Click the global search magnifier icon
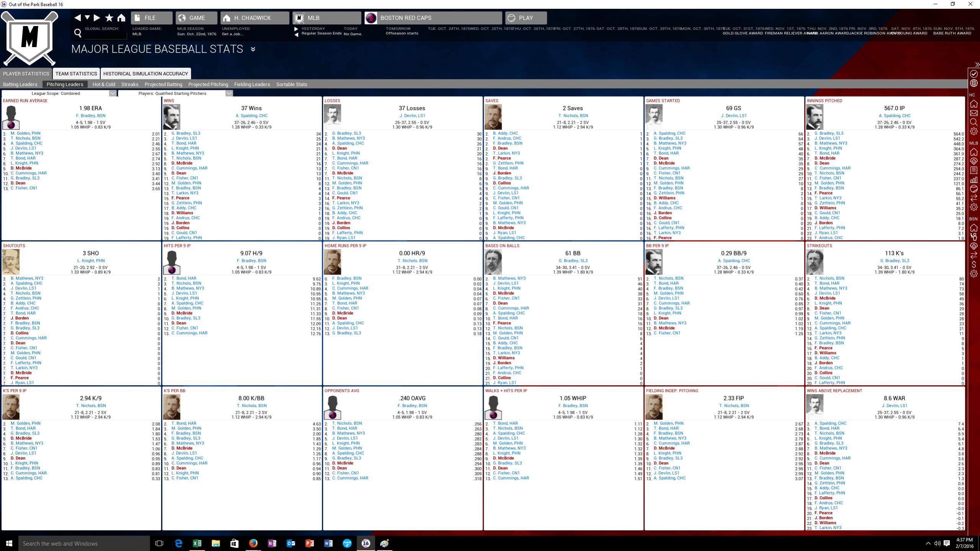The image size is (980, 551). 78,33
